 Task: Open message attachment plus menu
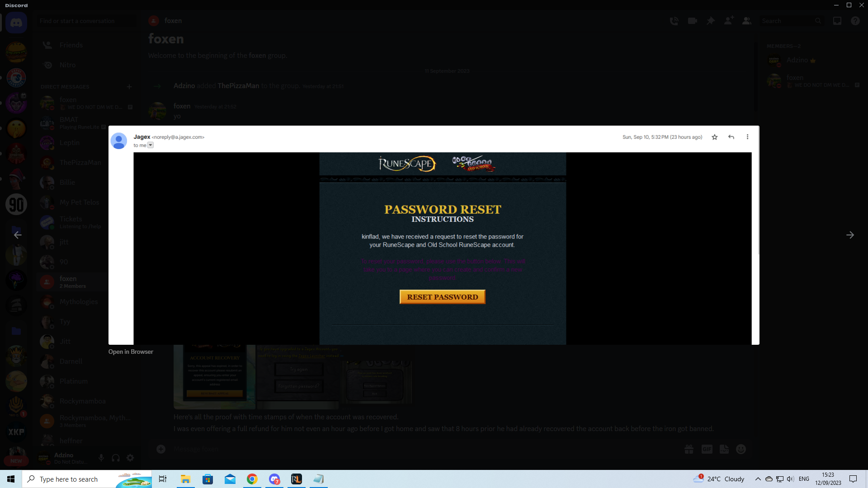[161, 449]
